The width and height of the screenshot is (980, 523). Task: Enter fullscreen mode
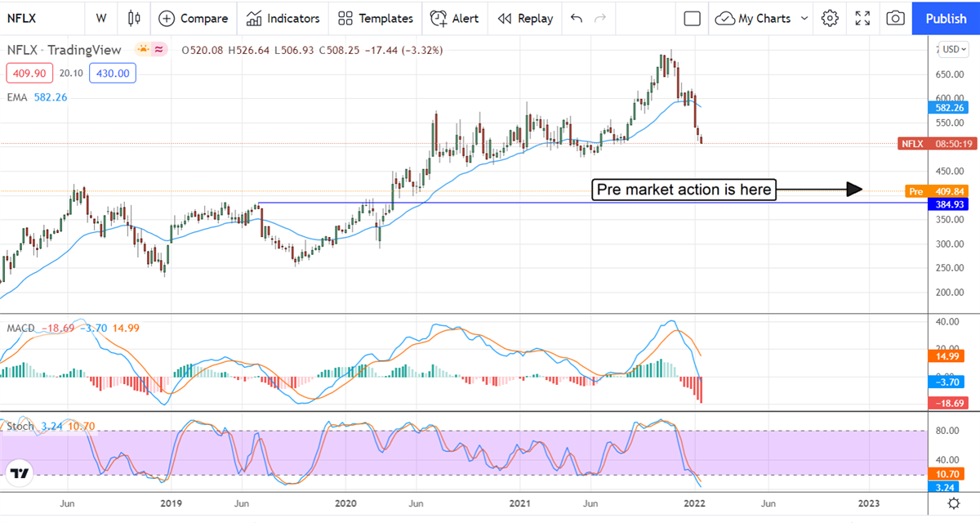862,18
